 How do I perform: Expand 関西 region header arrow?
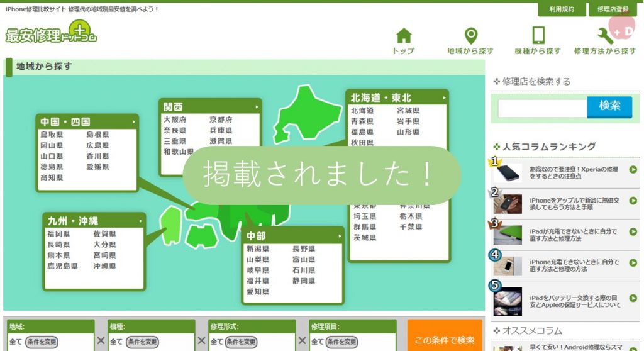pyautogui.click(x=257, y=107)
